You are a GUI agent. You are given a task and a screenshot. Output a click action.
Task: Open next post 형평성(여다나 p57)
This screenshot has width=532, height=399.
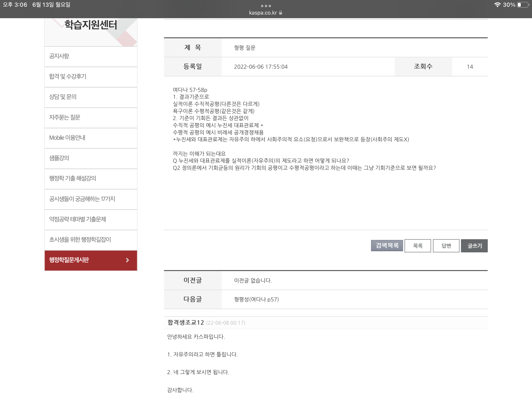[x=256, y=299]
